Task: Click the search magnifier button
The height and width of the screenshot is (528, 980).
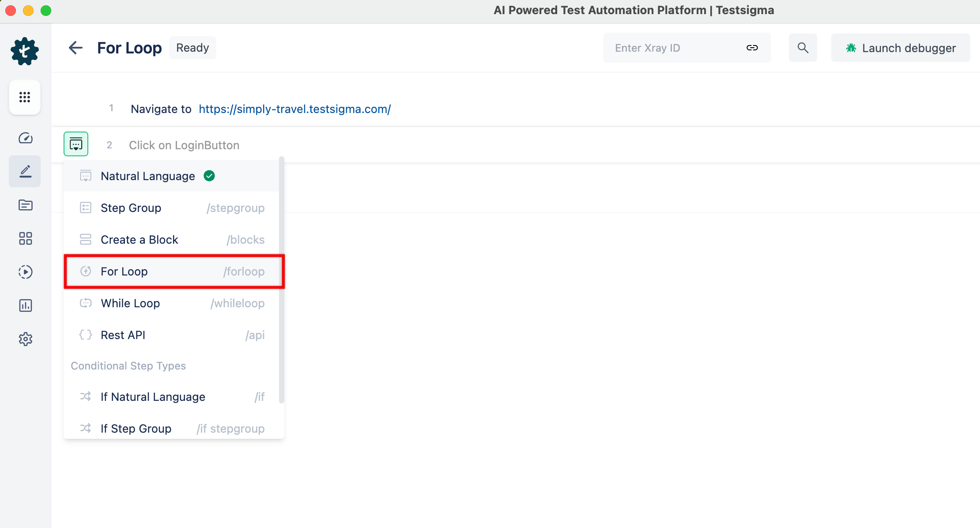Action: 803,48
